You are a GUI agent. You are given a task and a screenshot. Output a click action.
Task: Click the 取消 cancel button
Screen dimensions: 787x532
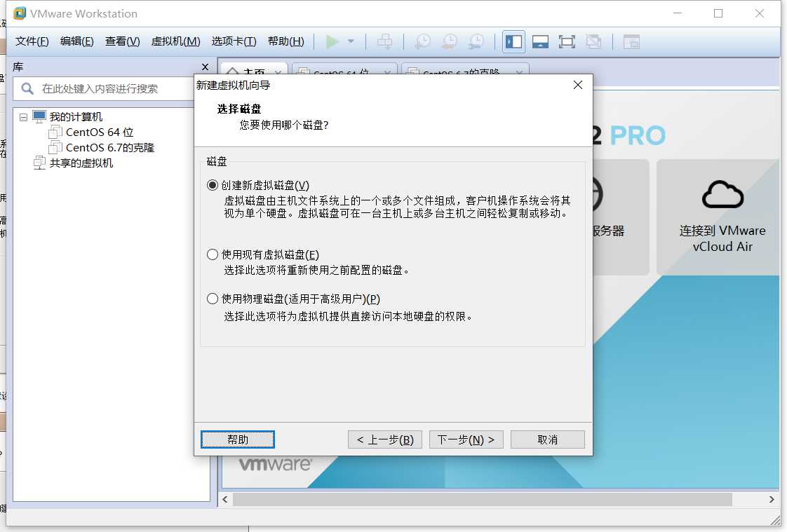tap(548, 439)
